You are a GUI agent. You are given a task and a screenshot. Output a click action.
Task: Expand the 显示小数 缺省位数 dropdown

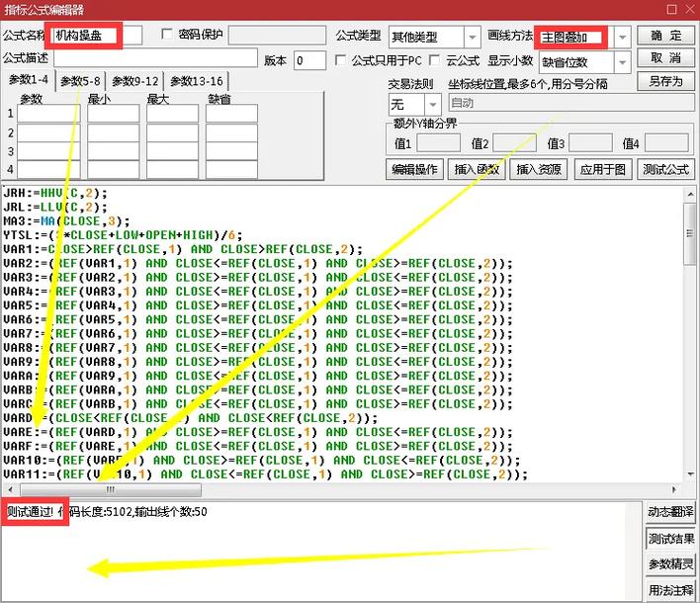pos(622,62)
